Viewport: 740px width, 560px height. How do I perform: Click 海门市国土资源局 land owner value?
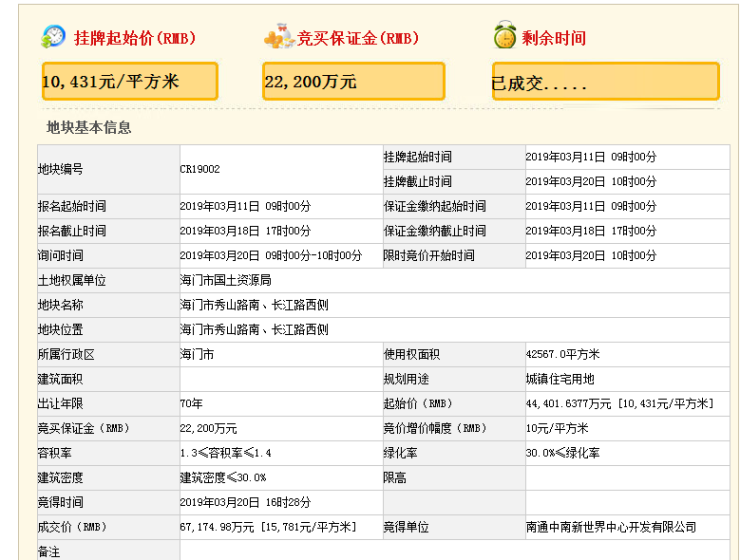(x=226, y=280)
